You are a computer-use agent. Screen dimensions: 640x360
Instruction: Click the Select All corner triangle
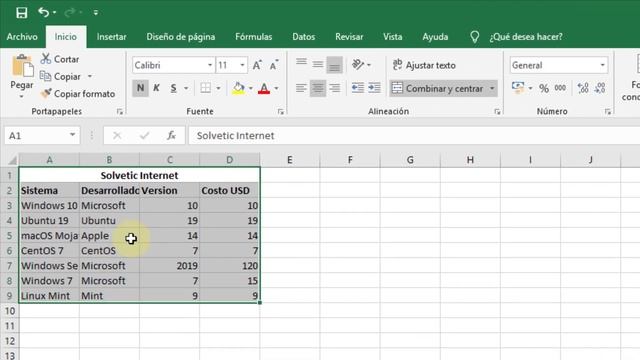(12, 160)
